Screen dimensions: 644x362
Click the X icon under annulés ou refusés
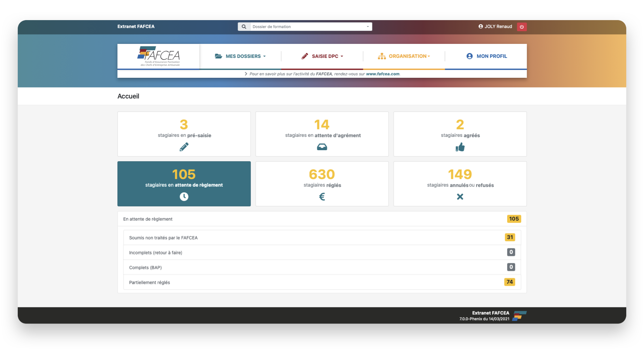[x=460, y=197]
